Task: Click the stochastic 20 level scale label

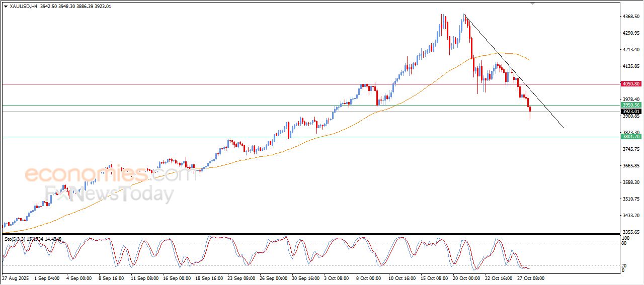Action: click(x=625, y=265)
